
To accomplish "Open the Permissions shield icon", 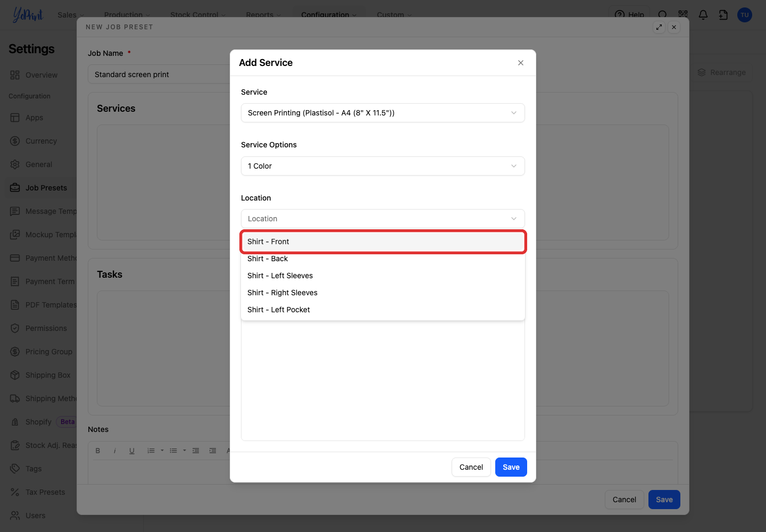I will pos(15,328).
